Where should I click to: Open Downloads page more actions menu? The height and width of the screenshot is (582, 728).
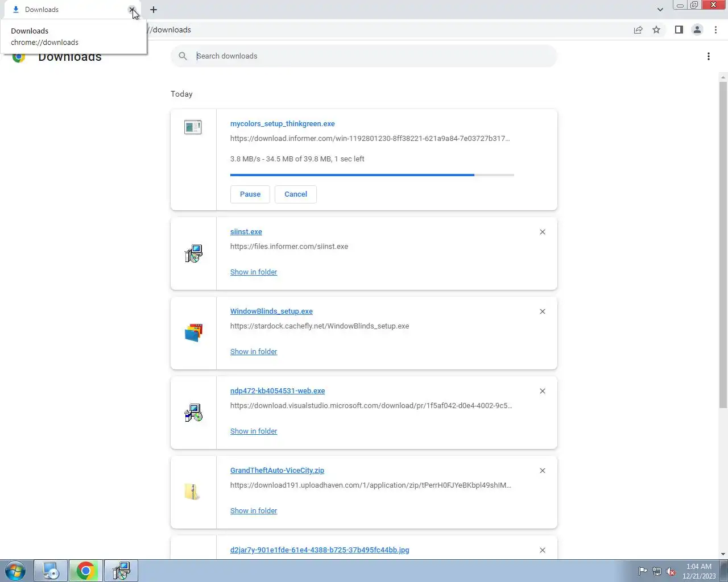pos(708,56)
